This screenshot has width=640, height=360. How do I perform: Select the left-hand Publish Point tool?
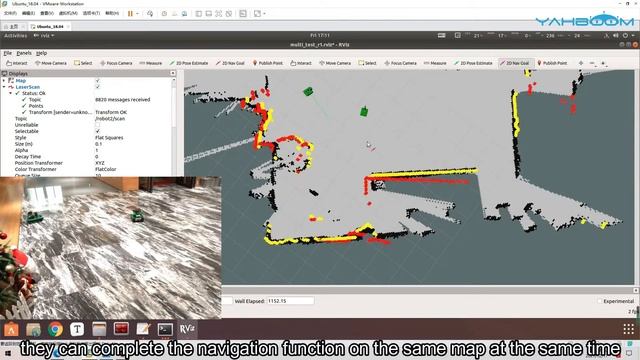(267, 63)
